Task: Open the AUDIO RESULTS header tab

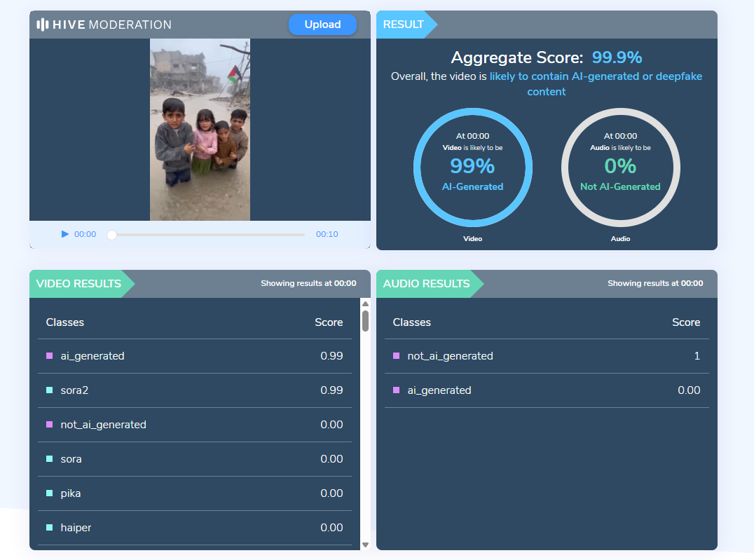Action: pyautogui.click(x=426, y=284)
